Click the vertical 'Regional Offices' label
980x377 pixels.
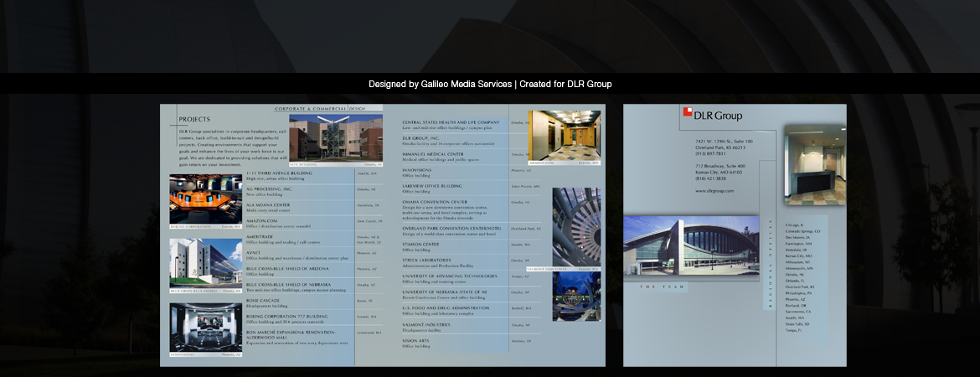click(x=771, y=263)
